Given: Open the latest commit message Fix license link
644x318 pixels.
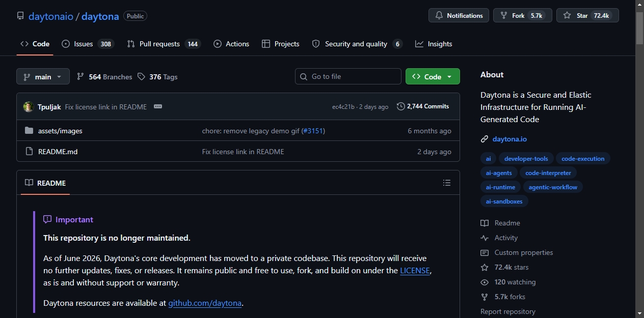Looking at the screenshot, I should (x=105, y=107).
